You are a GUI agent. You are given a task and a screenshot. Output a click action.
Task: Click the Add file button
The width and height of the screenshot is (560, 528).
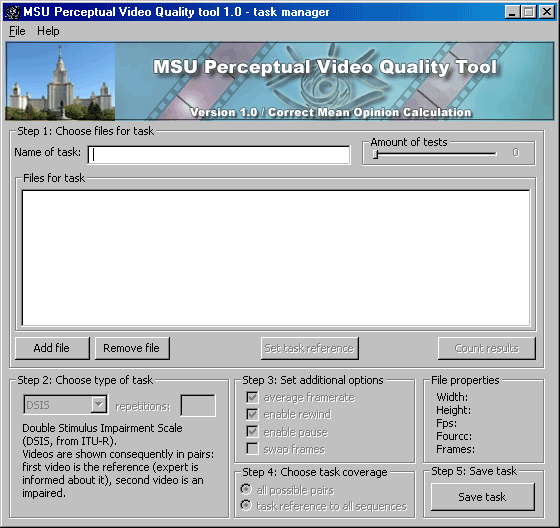[x=52, y=348]
